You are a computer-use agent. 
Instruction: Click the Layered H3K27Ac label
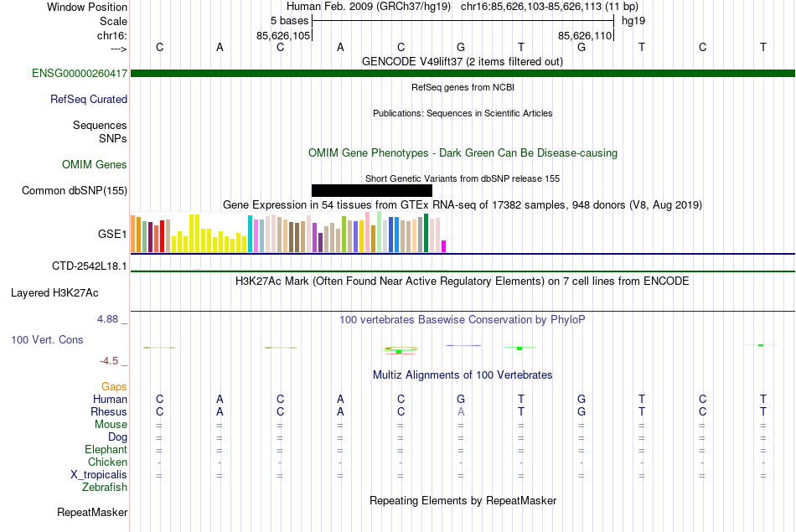point(54,293)
